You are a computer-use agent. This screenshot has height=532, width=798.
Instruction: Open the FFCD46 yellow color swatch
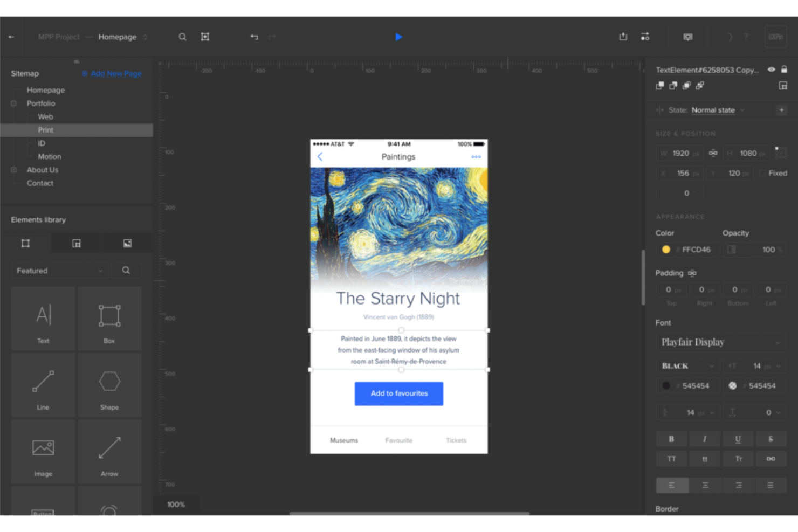click(x=666, y=250)
